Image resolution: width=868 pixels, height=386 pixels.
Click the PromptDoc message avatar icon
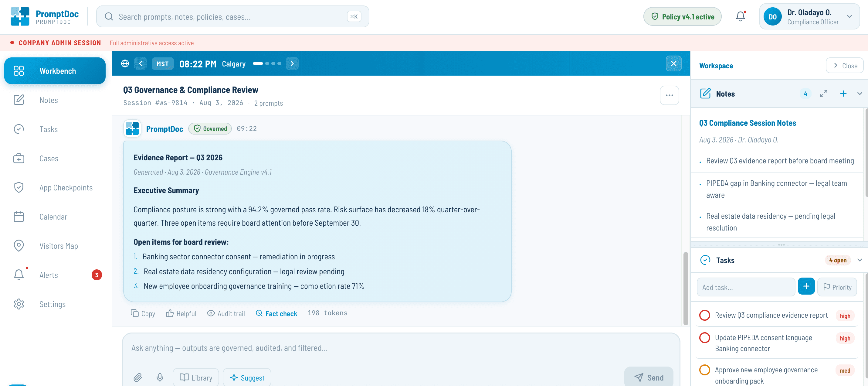tap(132, 128)
